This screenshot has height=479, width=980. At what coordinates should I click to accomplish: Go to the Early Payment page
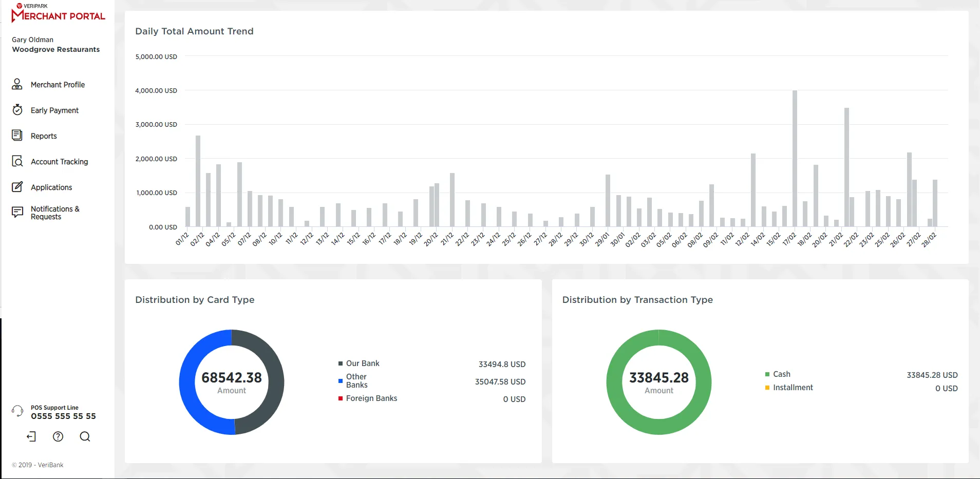coord(54,110)
